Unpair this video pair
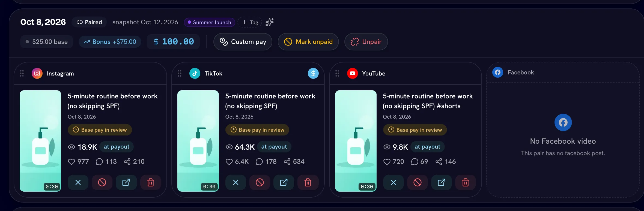This screenshot has width=644, height=211. pos(366,42)
